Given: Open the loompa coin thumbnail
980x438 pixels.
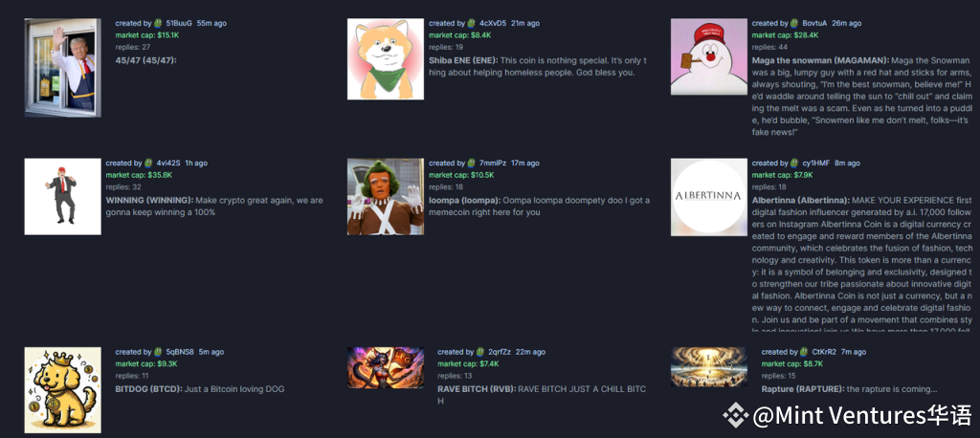Looking at the screenshot, I should click(386, 196).
